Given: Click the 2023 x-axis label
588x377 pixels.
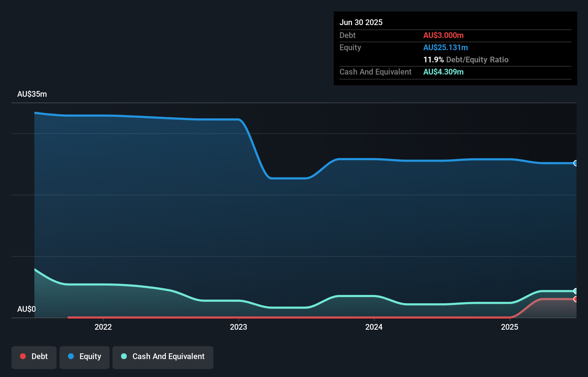Looking at the screenshot, I should pos(238,327).
